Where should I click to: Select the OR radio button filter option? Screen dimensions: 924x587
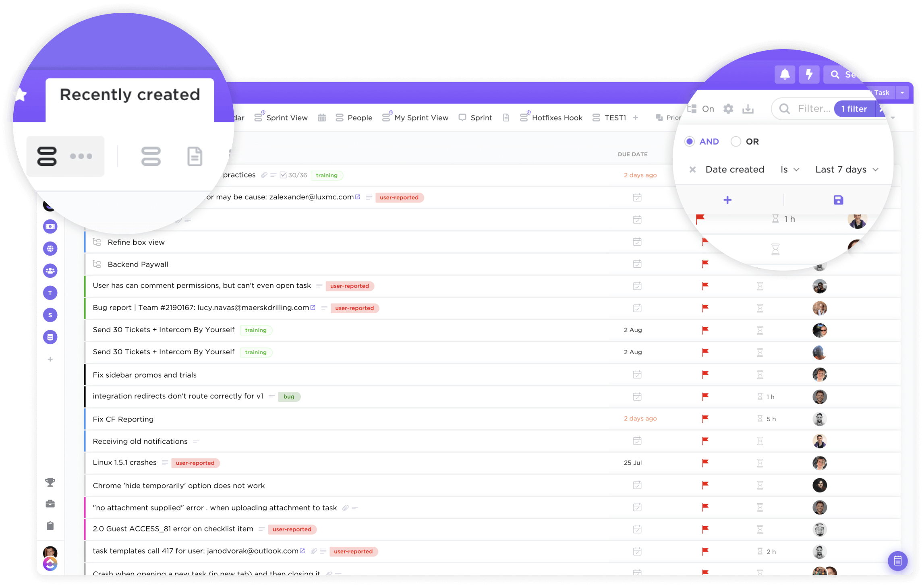coord(735,141)
